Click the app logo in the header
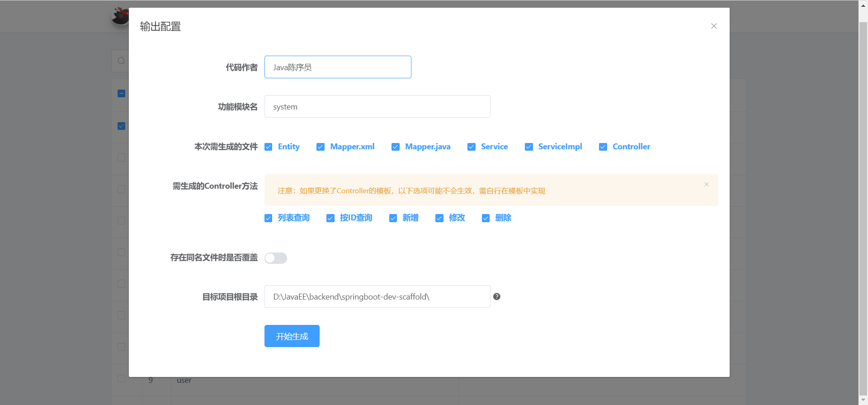868x405 pixels. pyautogui.click(x=120, y=16)
